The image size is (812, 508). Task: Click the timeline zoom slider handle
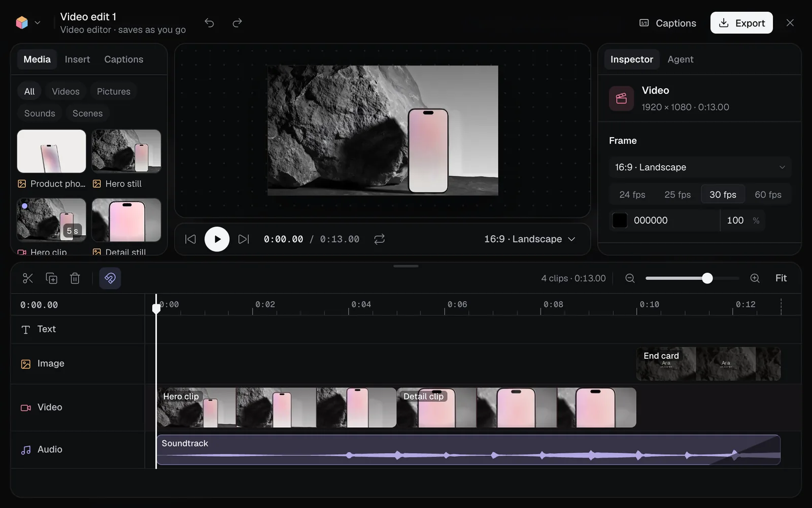click(x=707, y=278)
